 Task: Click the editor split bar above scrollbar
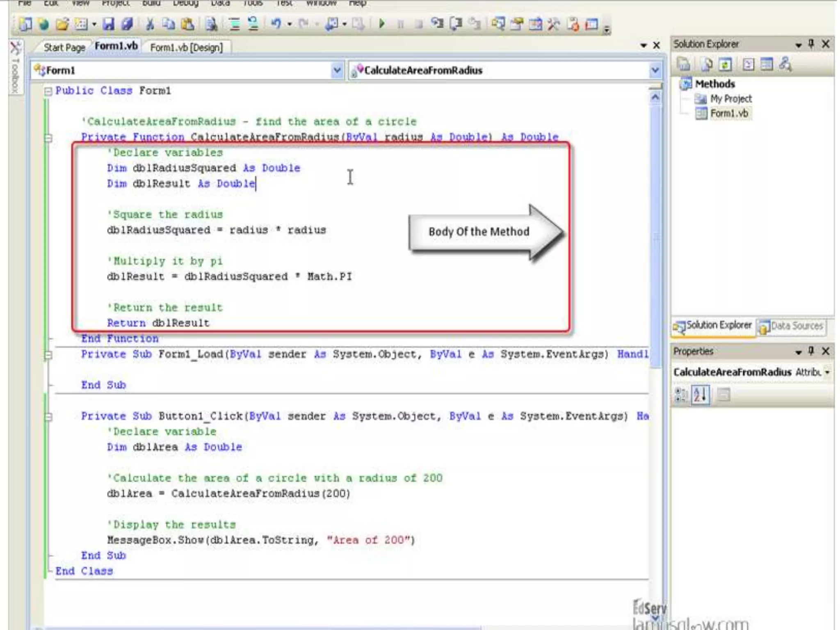click(655, 86)
